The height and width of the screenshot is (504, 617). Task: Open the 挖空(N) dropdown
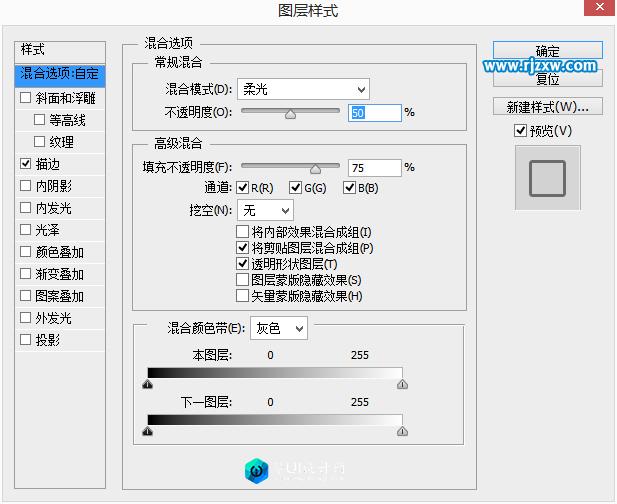tap(265, 210)
